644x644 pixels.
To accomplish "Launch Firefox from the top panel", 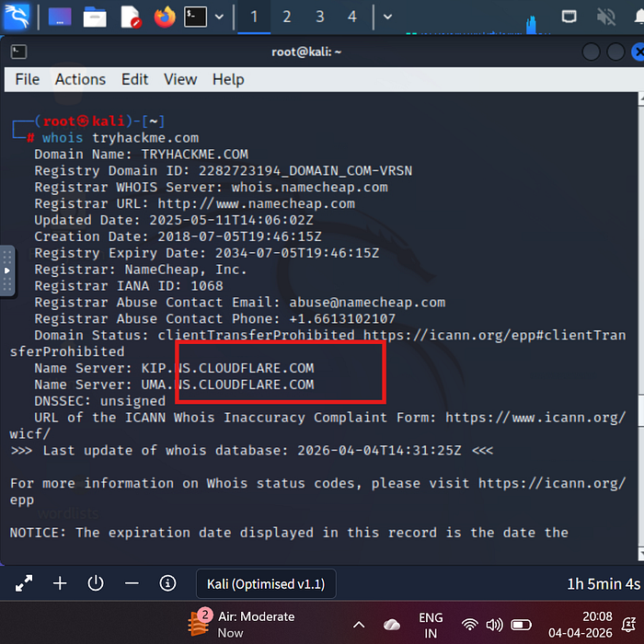I will point(165,17).
